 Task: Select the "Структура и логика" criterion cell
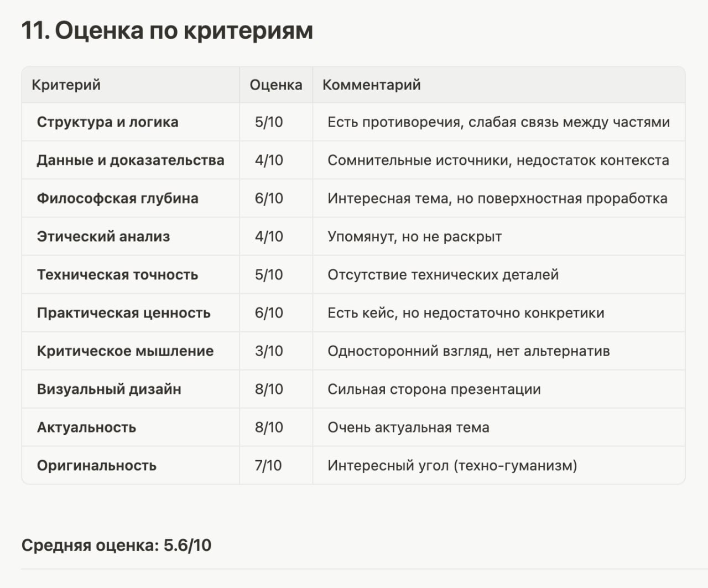click(x=107, y=122)
